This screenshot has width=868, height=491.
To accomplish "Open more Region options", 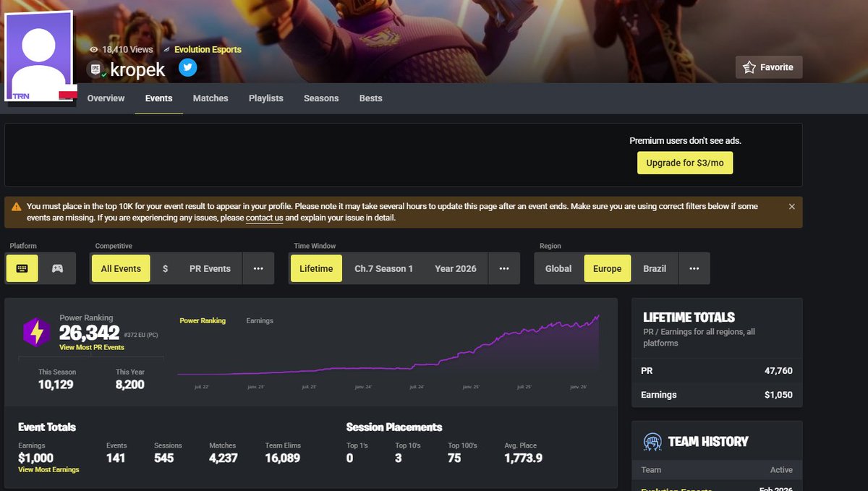I will [x=694, y=268].
